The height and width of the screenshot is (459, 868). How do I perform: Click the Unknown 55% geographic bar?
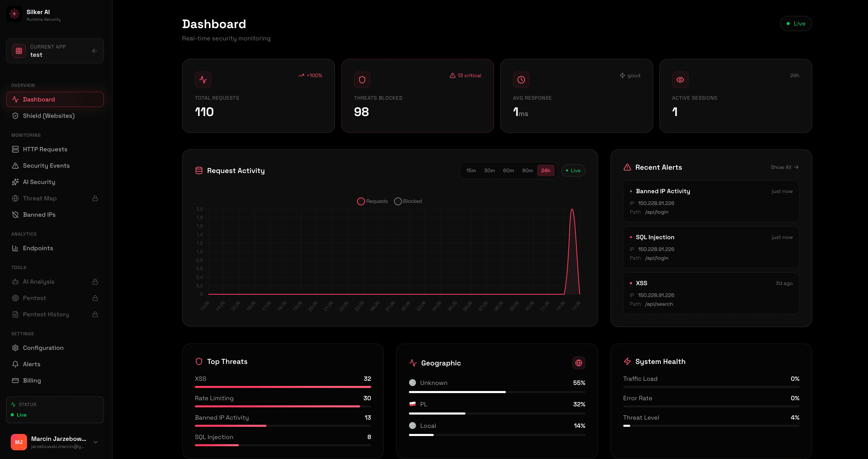tap(497, 392)
